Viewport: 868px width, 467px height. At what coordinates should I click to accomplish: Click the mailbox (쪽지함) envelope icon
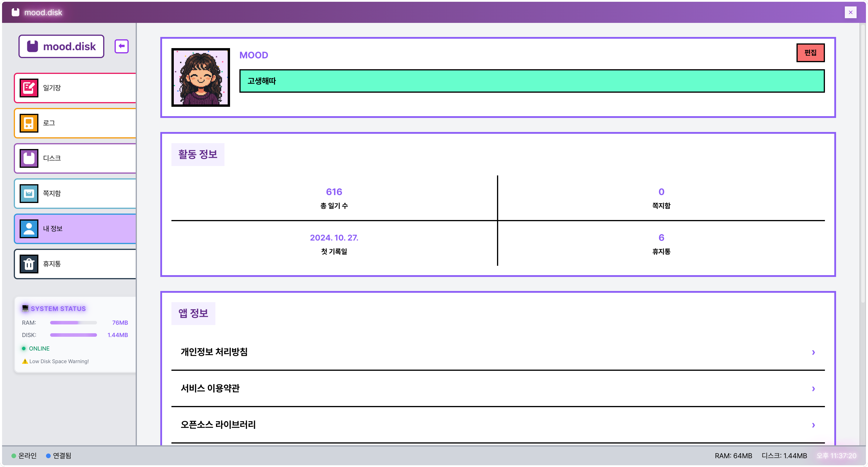click(29, 194)
